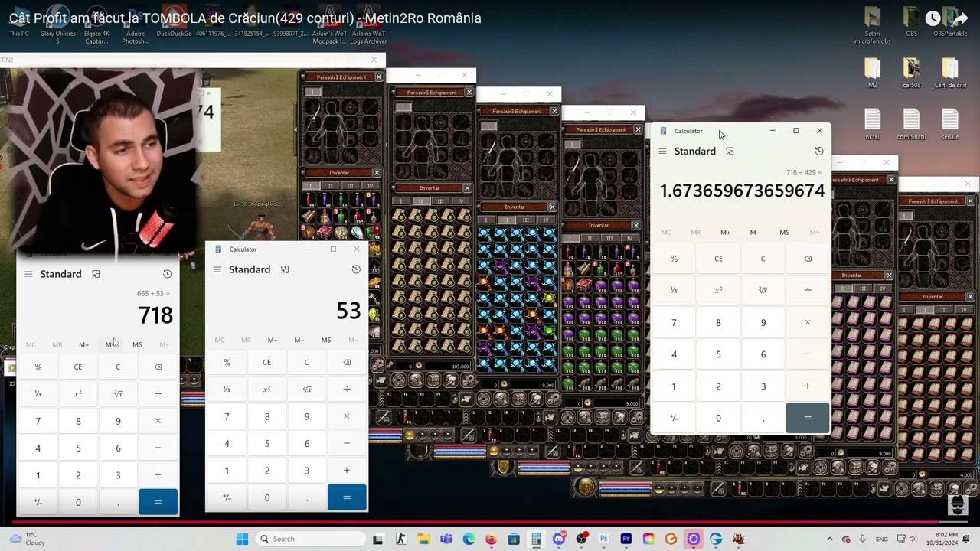Open the OBSPortable desktop folder
The width and height of the screenshot is (980, 551).
point(950,23)
